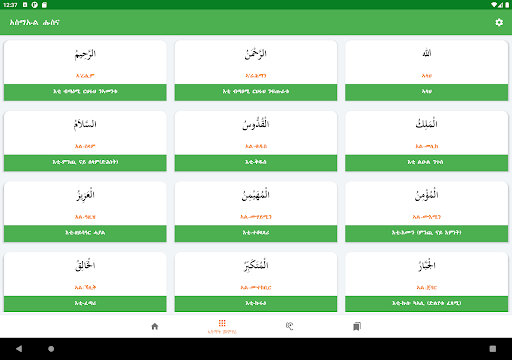Image resolution: width=512 pixels, height=360 pixels.
Task: Open the الله (Allah) name card
Action: [x=426, y=70]
